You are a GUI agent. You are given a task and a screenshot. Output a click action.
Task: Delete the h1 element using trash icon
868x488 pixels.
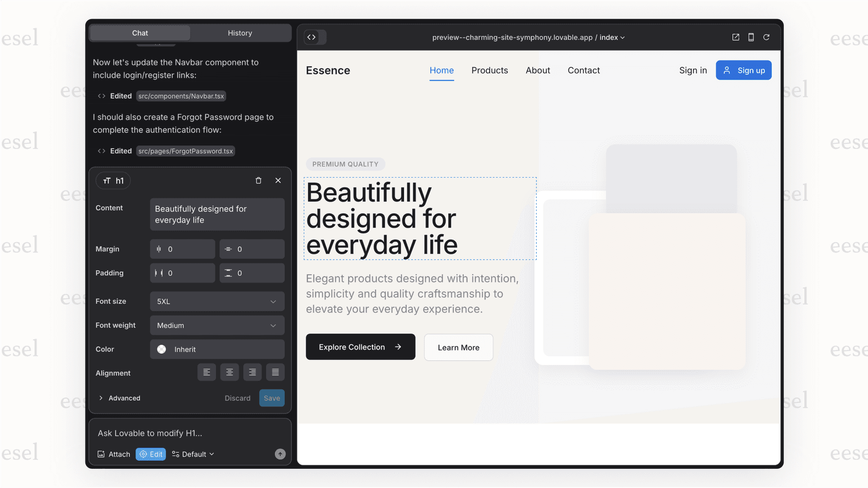[x=258, y=180]
